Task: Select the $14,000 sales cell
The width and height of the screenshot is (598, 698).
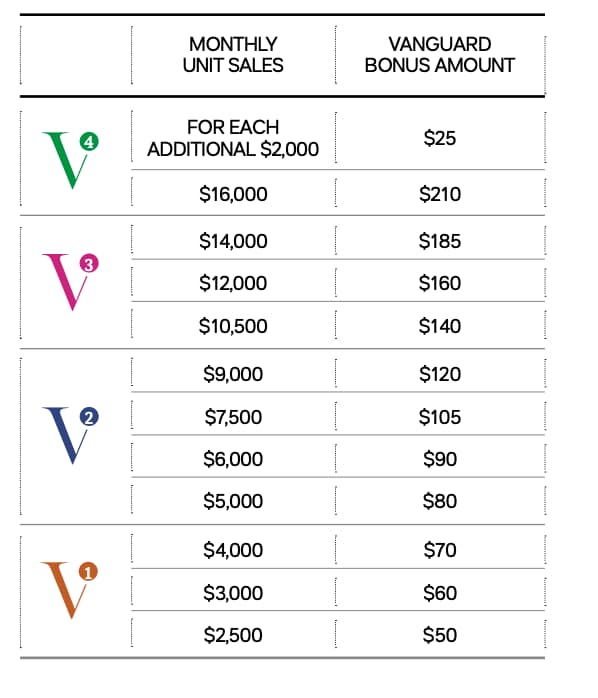Action: coord(233,241)
